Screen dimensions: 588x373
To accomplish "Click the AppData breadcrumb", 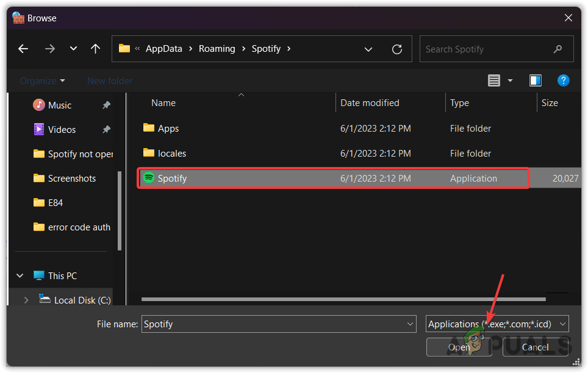I will pos(164,49).
